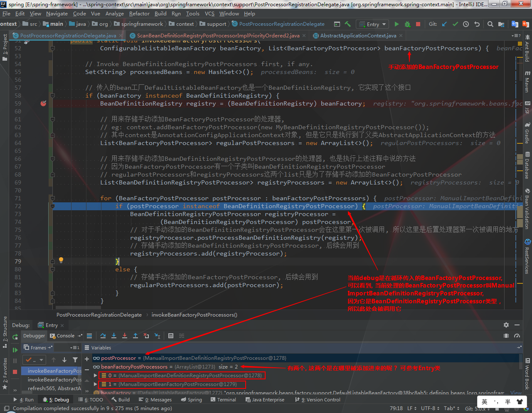The height and width of the screenshot is (413, 532).
Task: Collapse the code fold at line 72
Action: click(x=52, y=206)
